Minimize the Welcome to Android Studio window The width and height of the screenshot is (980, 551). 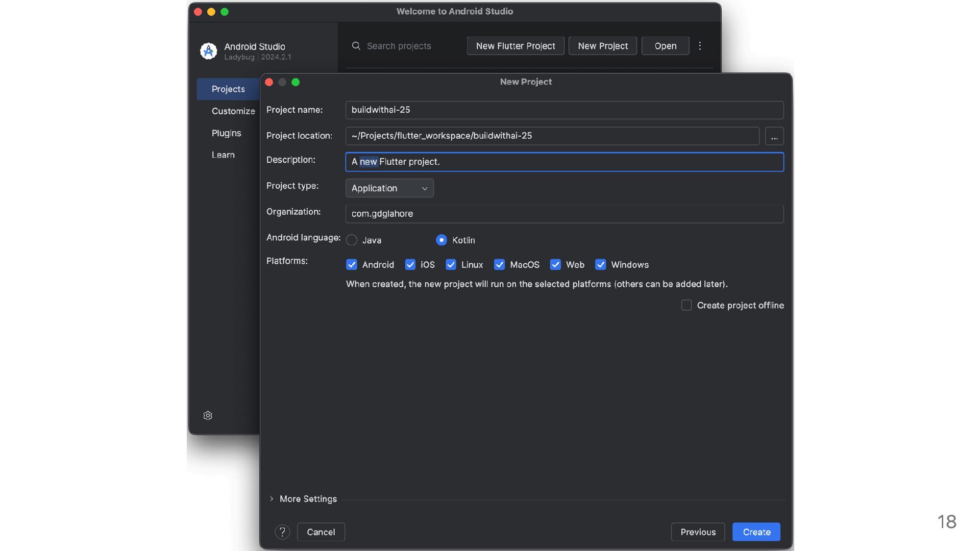coord(211,12)
